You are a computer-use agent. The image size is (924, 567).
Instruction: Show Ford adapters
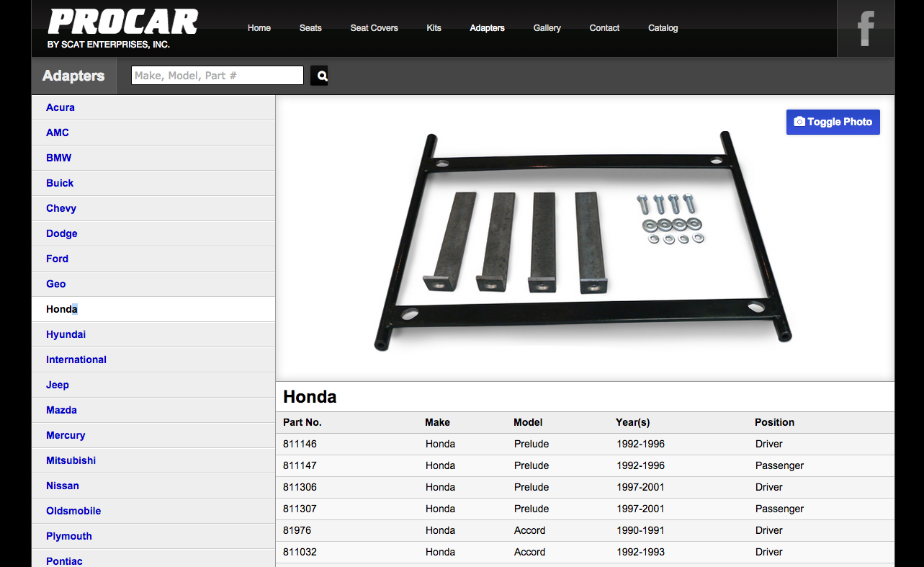153,259
